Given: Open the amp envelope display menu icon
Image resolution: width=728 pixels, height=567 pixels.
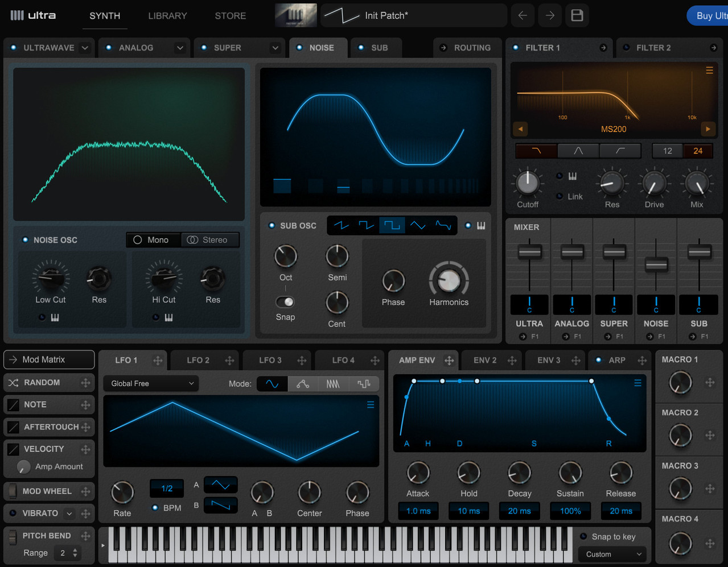Looking at the screenshot, I should 637,383.
